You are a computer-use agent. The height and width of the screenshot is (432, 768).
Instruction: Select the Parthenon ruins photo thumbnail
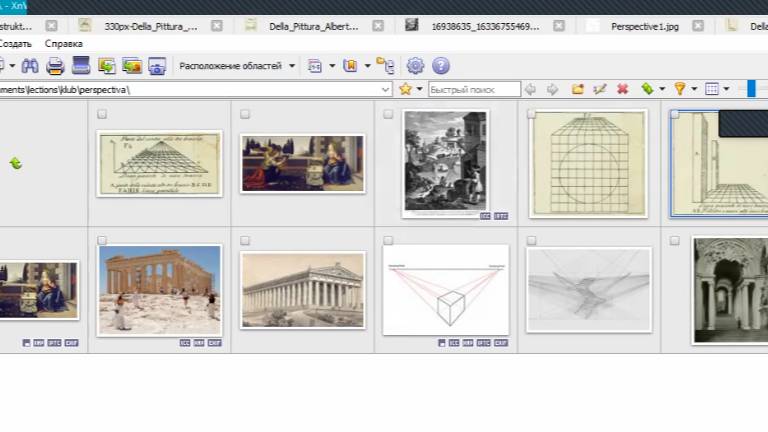160,290
